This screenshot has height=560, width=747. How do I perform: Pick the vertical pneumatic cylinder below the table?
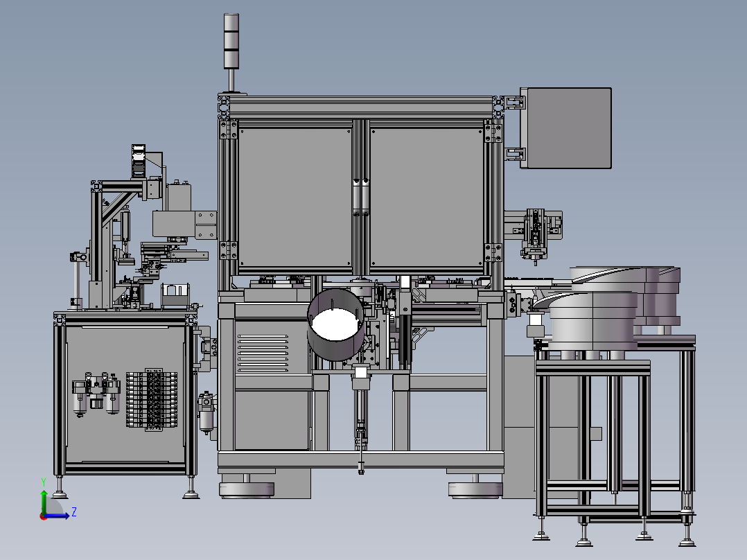360,419
